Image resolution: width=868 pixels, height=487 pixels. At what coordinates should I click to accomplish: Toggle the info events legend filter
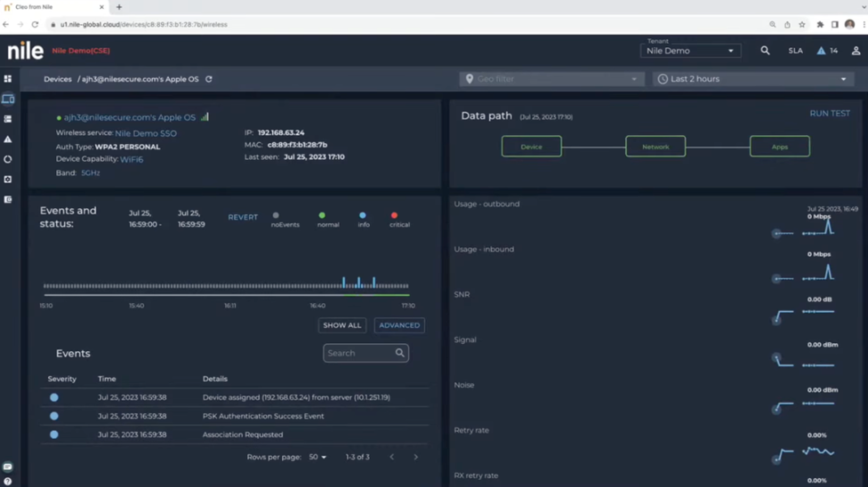tap(363, 215)
